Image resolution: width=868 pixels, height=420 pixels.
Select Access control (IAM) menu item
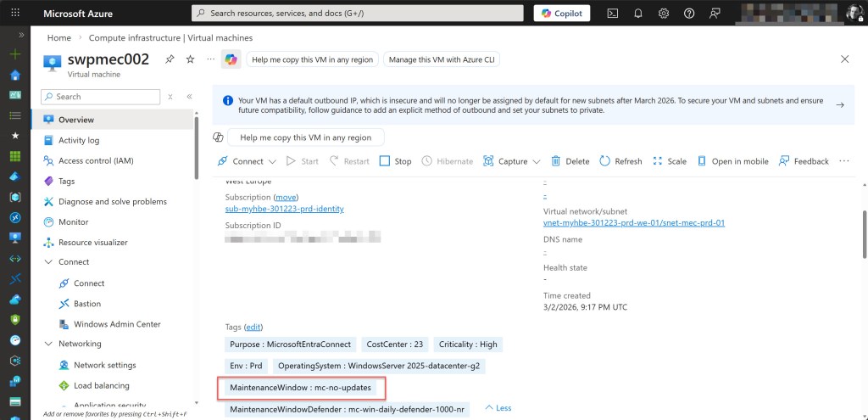coord(95,160)
